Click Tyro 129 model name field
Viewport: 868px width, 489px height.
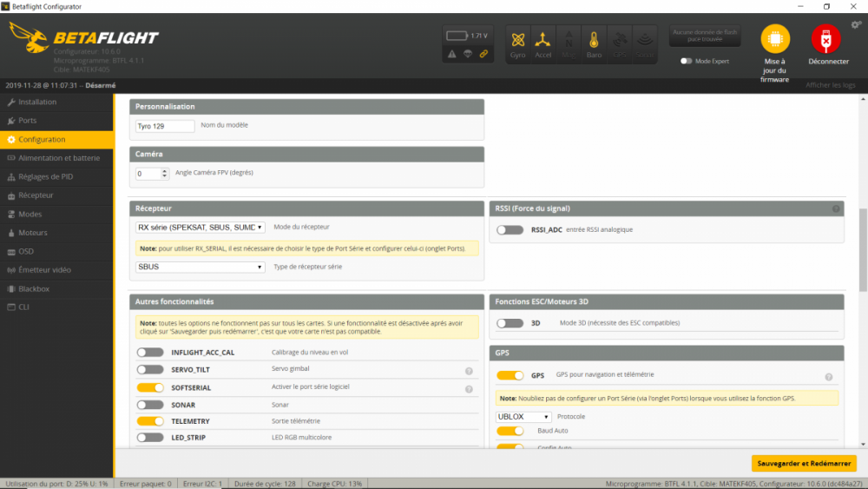coord(165,126)
